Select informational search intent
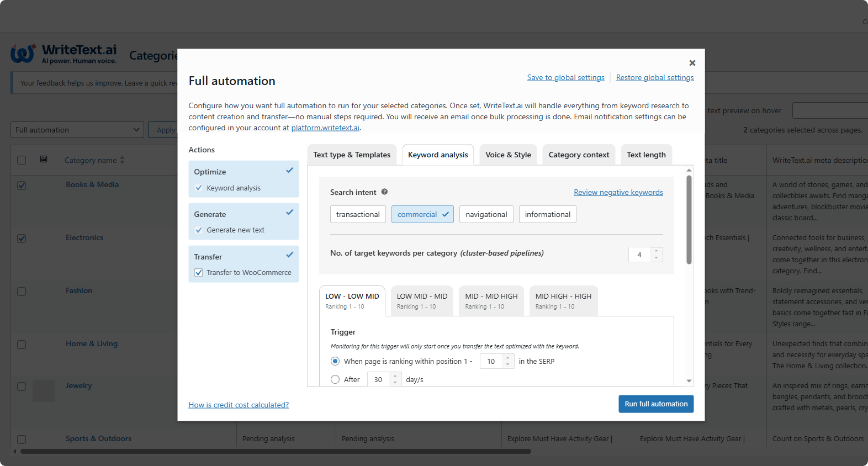The height and width of the screenshot is (466, 868). point(547,214)
